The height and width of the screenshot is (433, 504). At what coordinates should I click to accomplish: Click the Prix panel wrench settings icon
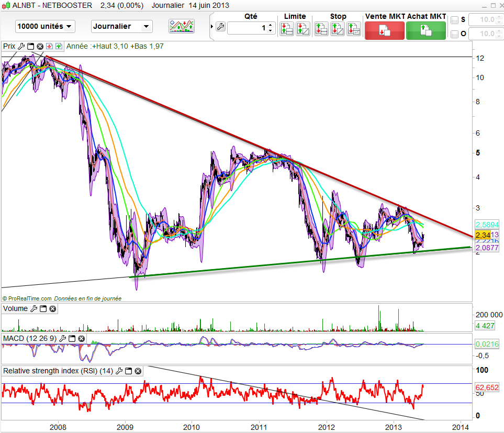(x=21, y=46)
